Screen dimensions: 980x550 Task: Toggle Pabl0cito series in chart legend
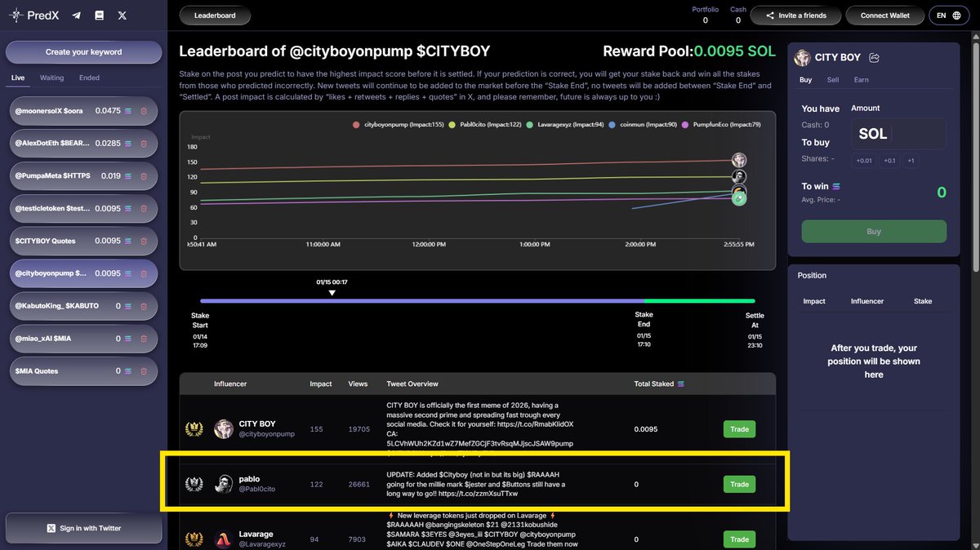[x=485, y=125]
